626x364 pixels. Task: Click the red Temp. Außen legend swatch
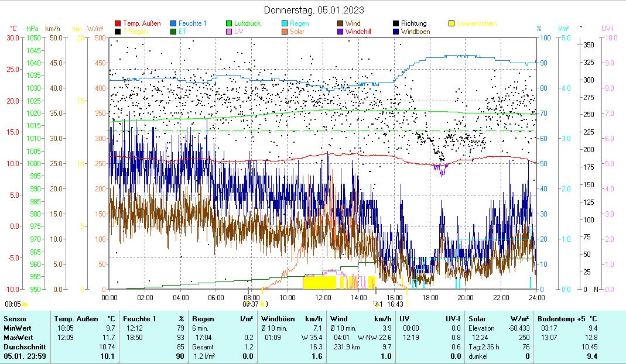pyautogui.click(x=118, y=24)
